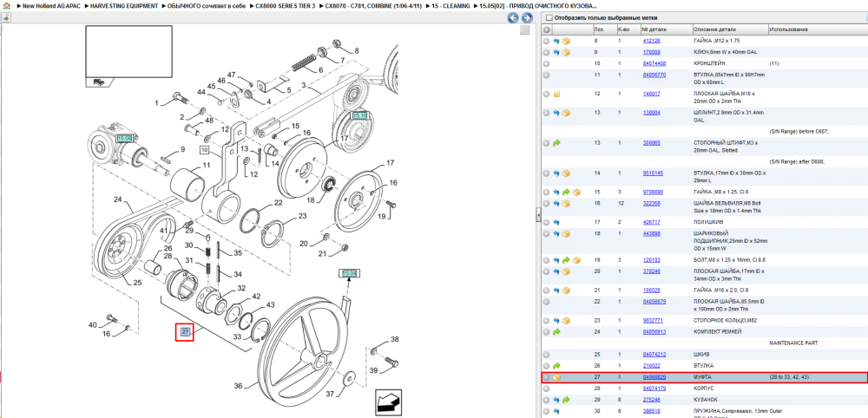Click blue arrow icon for part 170008

pyautogui.click(x=556, y=53)
